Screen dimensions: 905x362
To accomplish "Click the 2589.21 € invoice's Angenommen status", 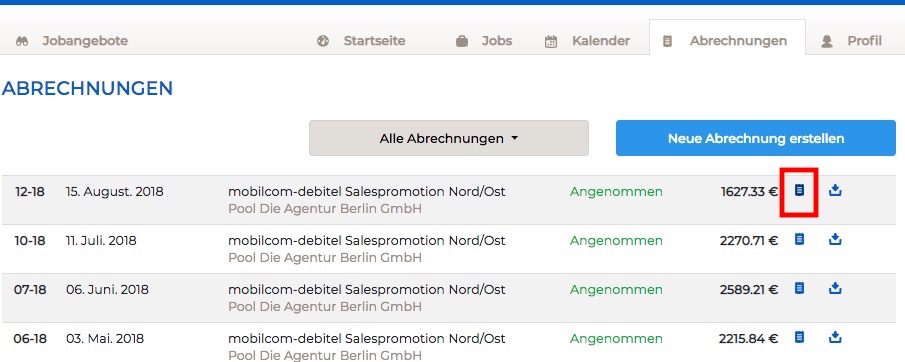I will (x=616, y=289).
